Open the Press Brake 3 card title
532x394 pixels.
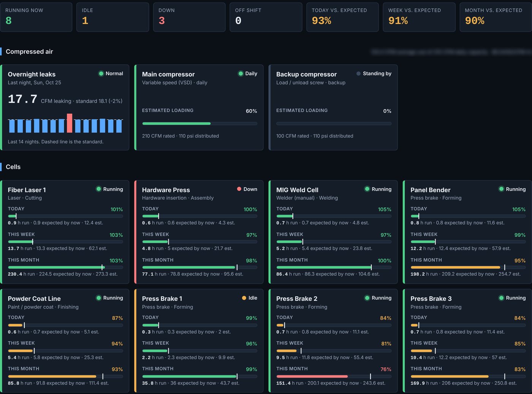point(431,299)
